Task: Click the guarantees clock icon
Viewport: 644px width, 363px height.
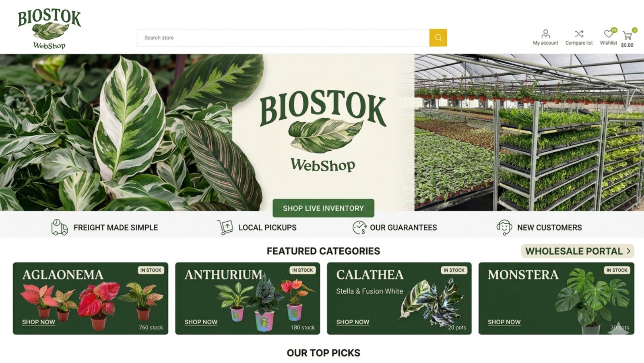Action: (359, 227)
